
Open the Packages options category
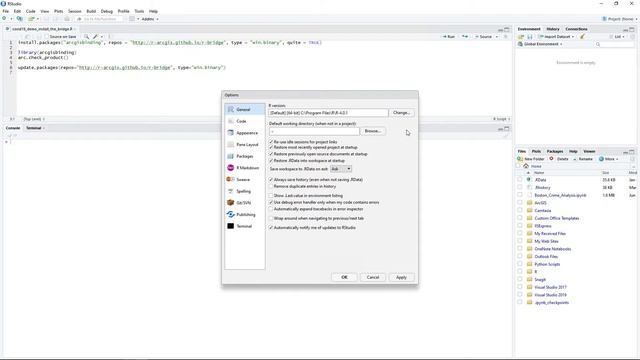click(244, 156)
